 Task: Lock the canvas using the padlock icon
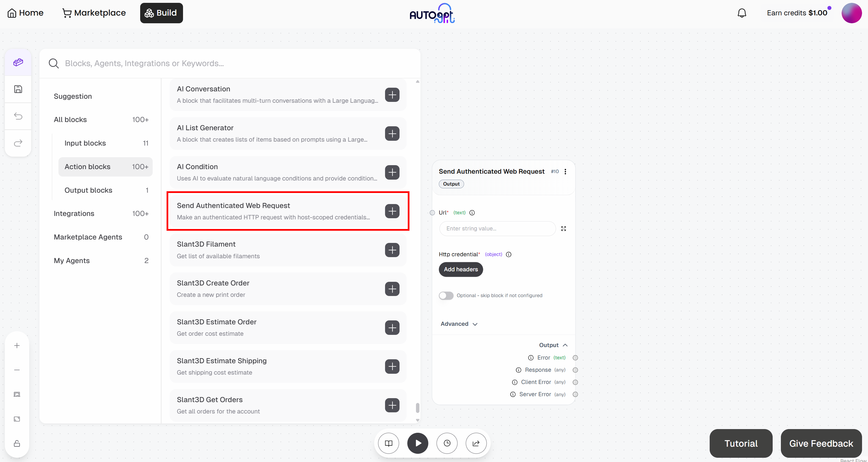(x=17, y=444)
